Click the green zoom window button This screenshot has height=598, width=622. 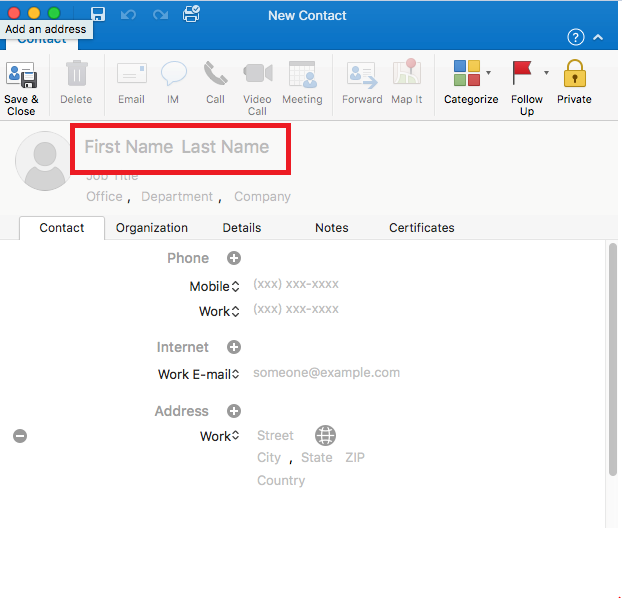click(x=54, y=13)
